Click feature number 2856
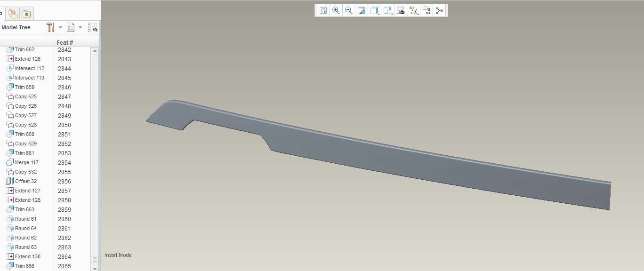This screenshot has width=644, height=271. tap(64, 182)
